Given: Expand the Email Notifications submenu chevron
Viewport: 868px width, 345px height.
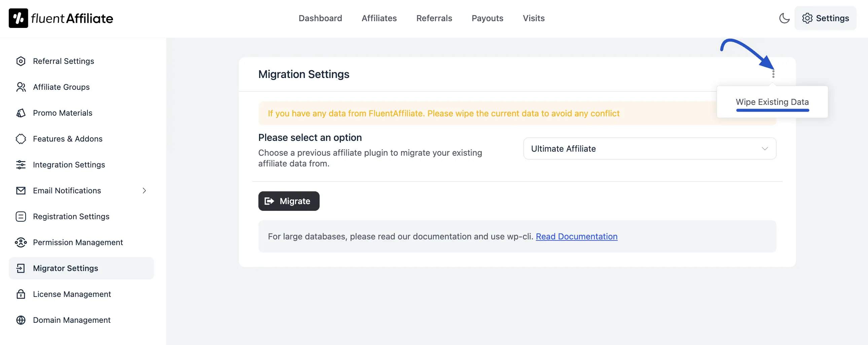Looking at the screenshot, I should pos(144,191).
